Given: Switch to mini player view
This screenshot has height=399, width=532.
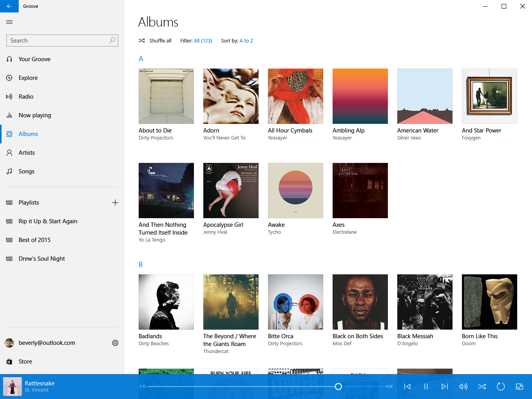Looking at the screenshot, I should coord(520,387).
